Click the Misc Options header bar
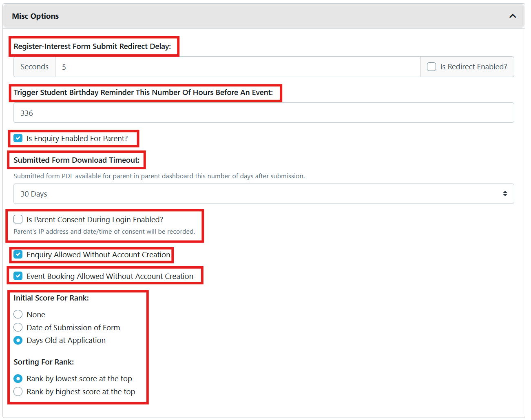 (245, 16)
